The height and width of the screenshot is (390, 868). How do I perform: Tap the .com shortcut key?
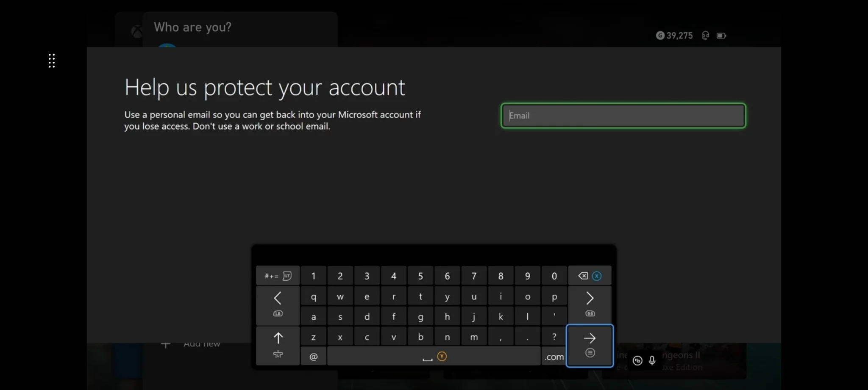[x=554, y=356]
